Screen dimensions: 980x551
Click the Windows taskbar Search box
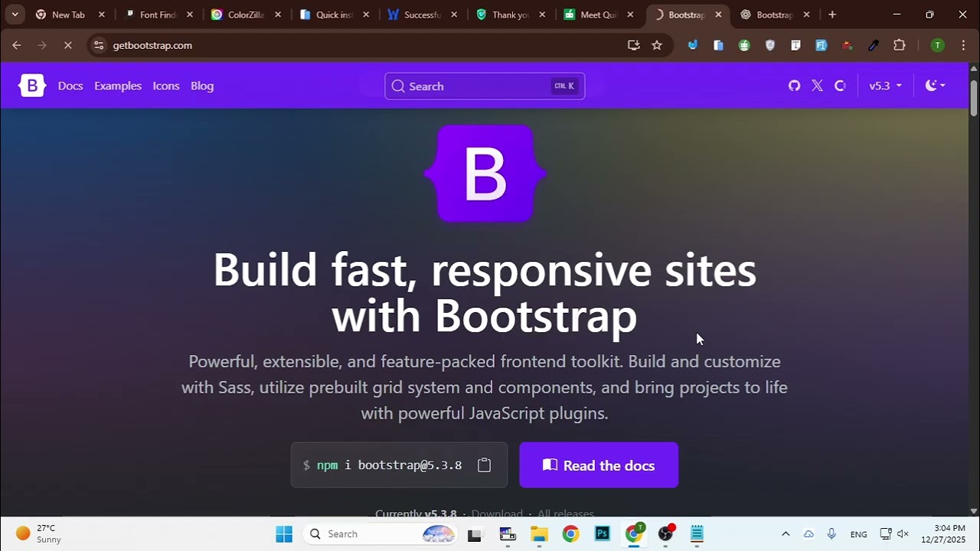tap(381, 534)
